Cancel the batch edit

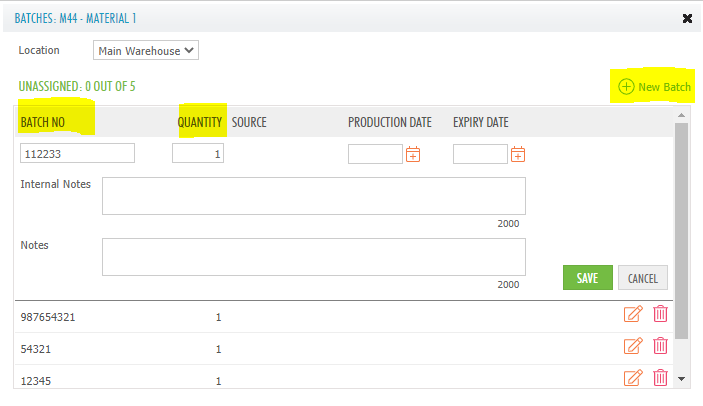[643, 278]
